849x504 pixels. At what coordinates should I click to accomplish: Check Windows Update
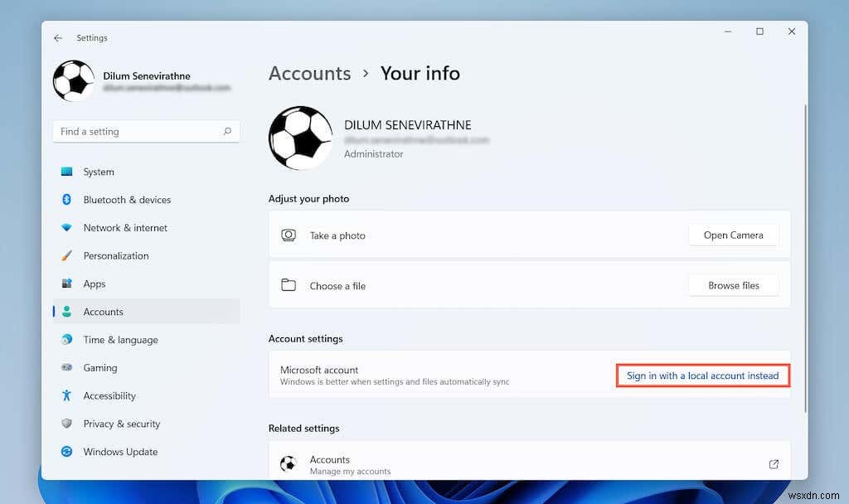coord(120,452)
